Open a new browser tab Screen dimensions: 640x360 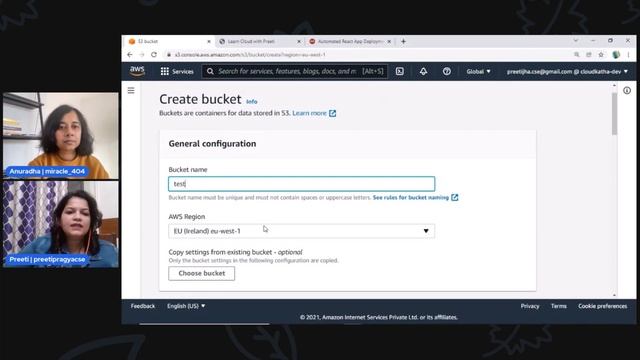[403, 41]
